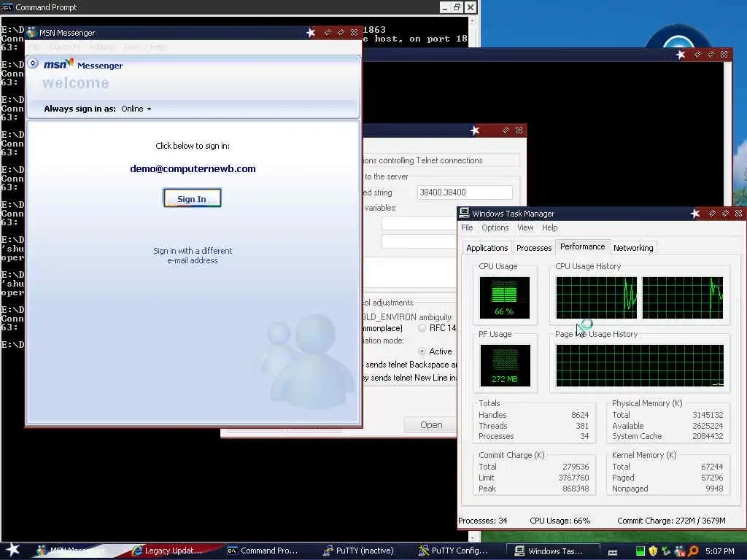Click the star icon on MSN Messenger title bar
Viewport: 747px width, 560px height.
click(x=311, y=32)
